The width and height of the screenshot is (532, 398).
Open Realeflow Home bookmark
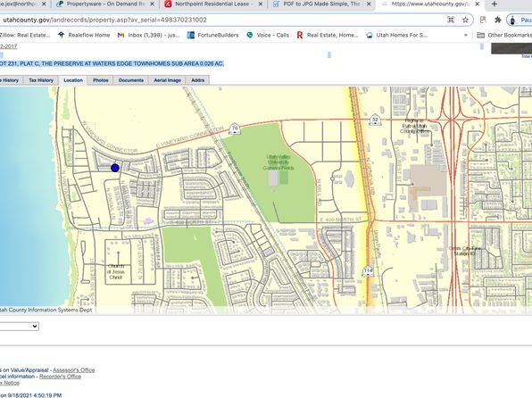click(84, 35)
